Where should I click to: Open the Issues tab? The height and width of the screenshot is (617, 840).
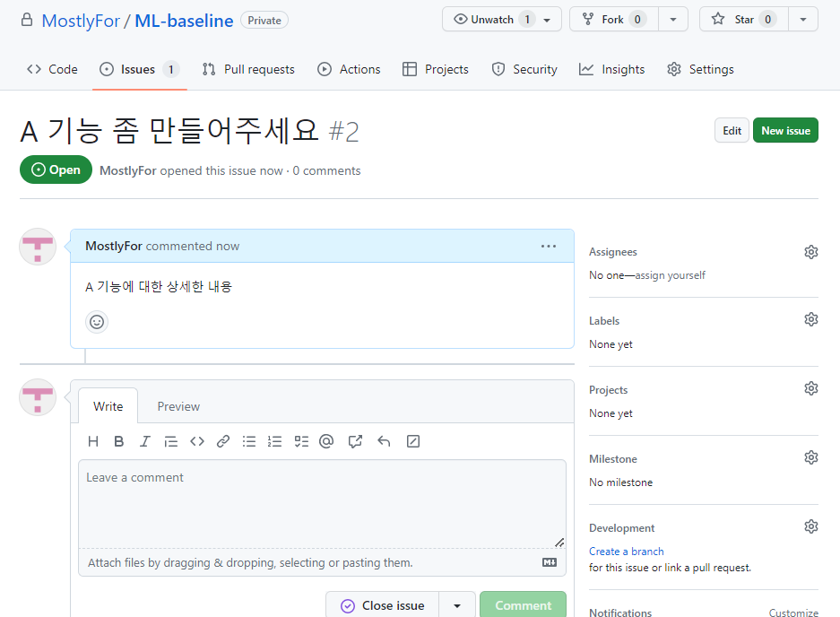(139, 69)
